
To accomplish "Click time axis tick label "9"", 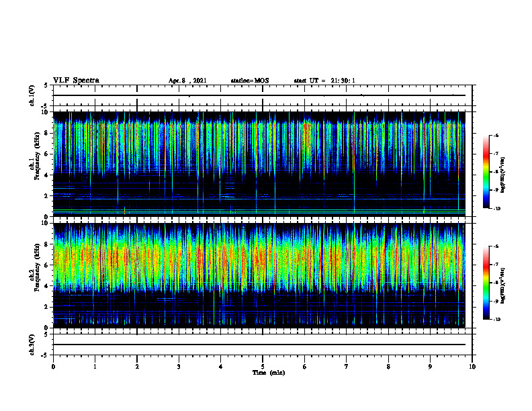I will click(430, 367).
